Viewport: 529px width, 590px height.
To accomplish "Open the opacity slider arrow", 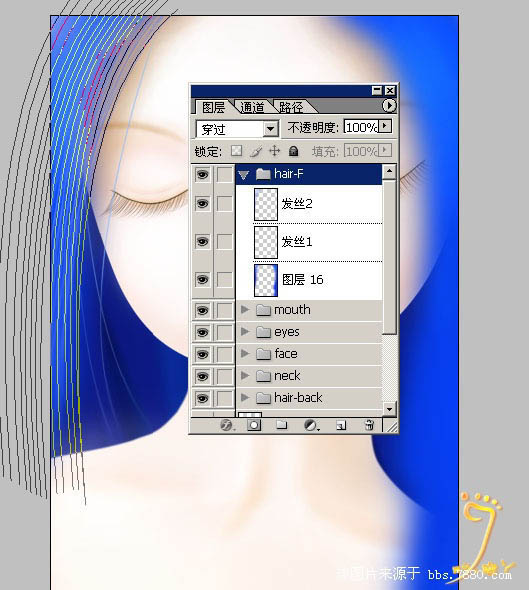I will 385,126.
